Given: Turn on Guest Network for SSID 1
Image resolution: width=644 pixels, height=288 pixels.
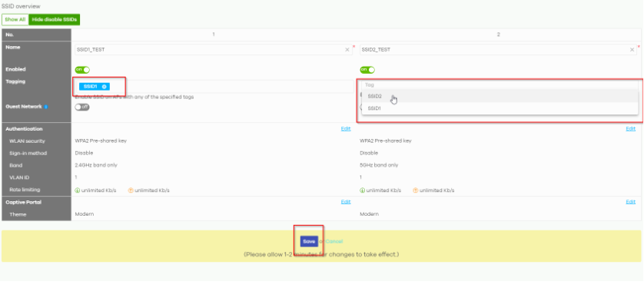Looking at the screenshot, I should (82, 107).
